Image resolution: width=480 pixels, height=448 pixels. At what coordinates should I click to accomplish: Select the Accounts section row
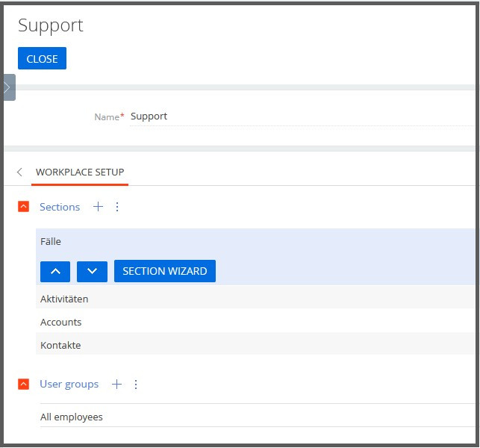point(255,322)
